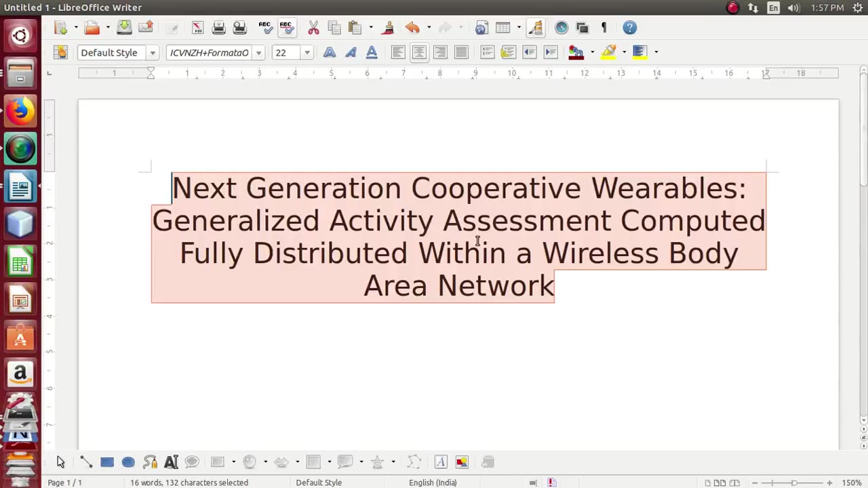
Task: Click the zoom slider handle
Action: (x=794, y=483)
